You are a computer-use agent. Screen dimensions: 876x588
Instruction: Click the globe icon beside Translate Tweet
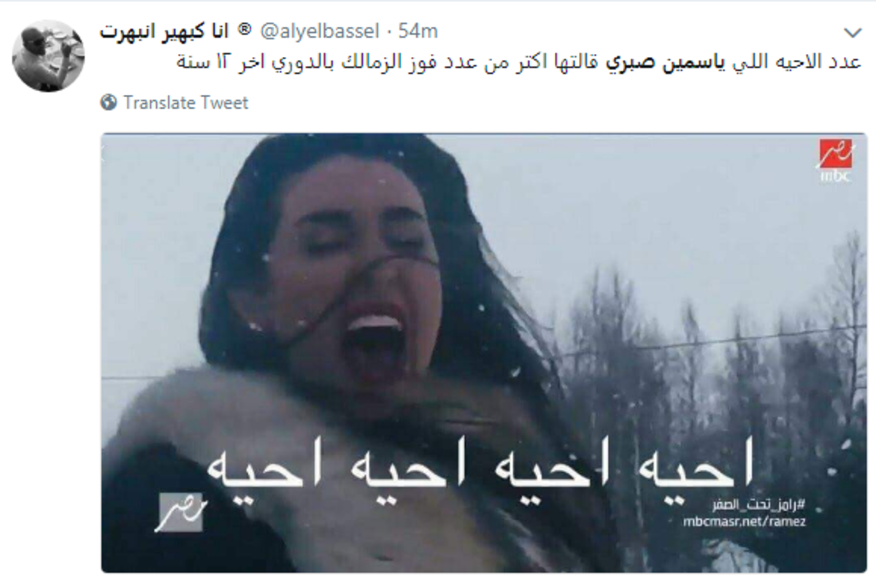click(109, 103)
